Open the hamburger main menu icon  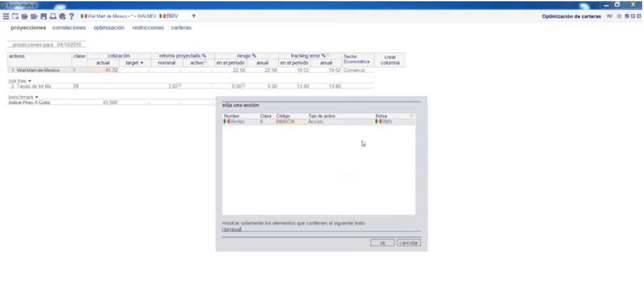(x=4, y=16)
